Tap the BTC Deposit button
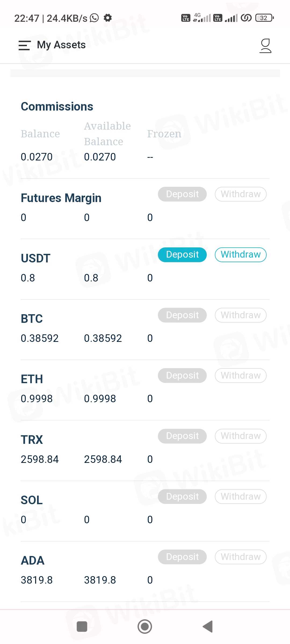 [182, 315]
